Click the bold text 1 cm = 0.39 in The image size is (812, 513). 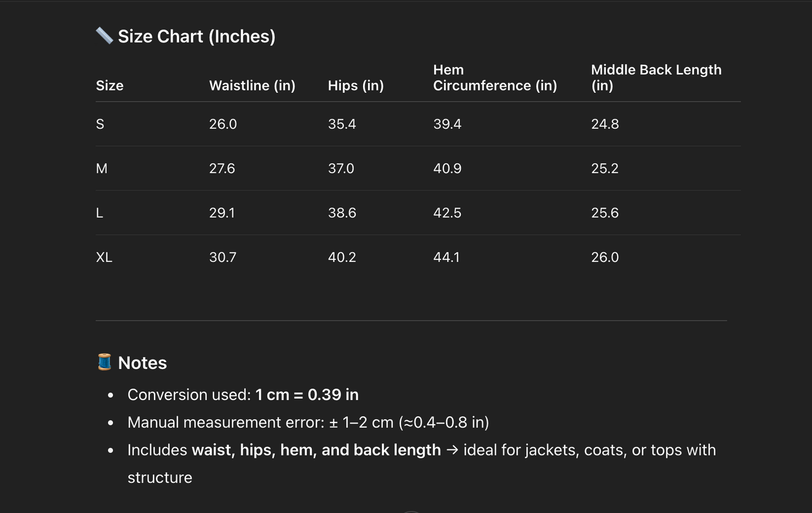pos(307,395)
